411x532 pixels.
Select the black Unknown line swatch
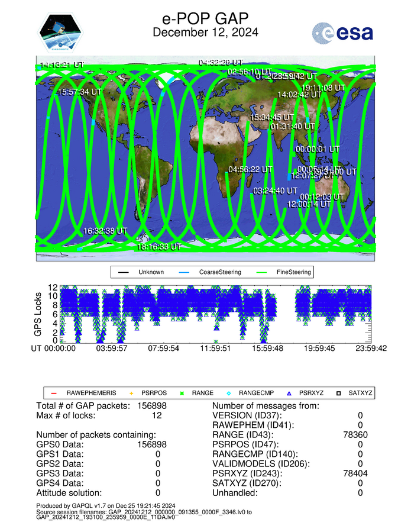point(124,273)
